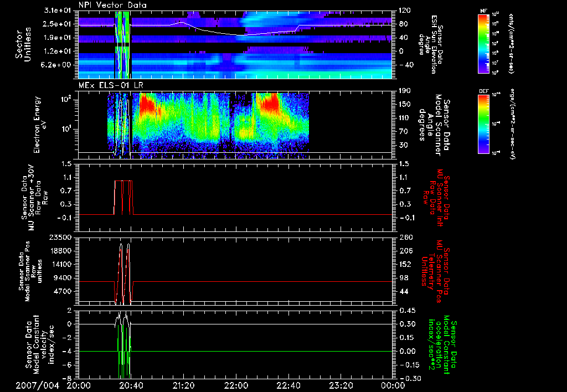This screenshot has width=567, height=392.
Task: Click the MU Scanner +30V raw data plot
Action: (235, 198)
